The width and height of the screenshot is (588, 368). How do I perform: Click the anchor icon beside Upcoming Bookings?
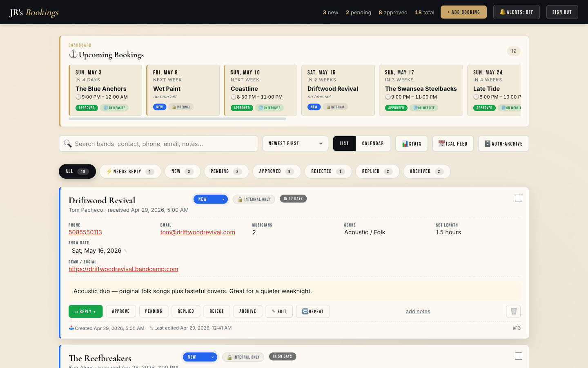73,54
